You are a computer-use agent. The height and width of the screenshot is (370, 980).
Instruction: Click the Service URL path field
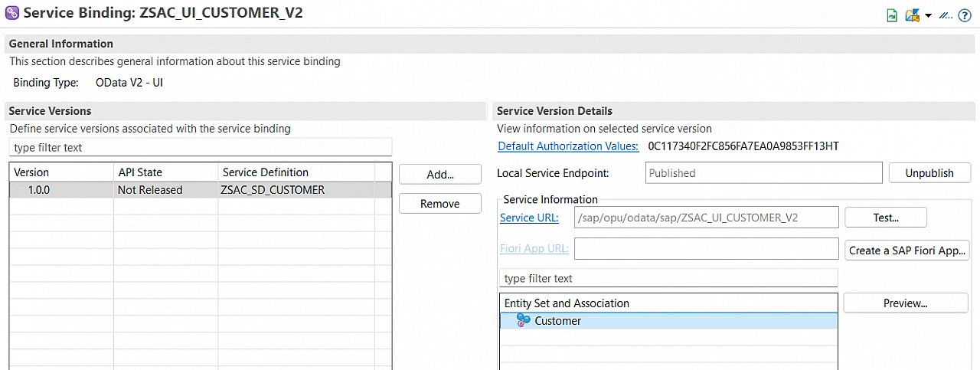(706, 218)
